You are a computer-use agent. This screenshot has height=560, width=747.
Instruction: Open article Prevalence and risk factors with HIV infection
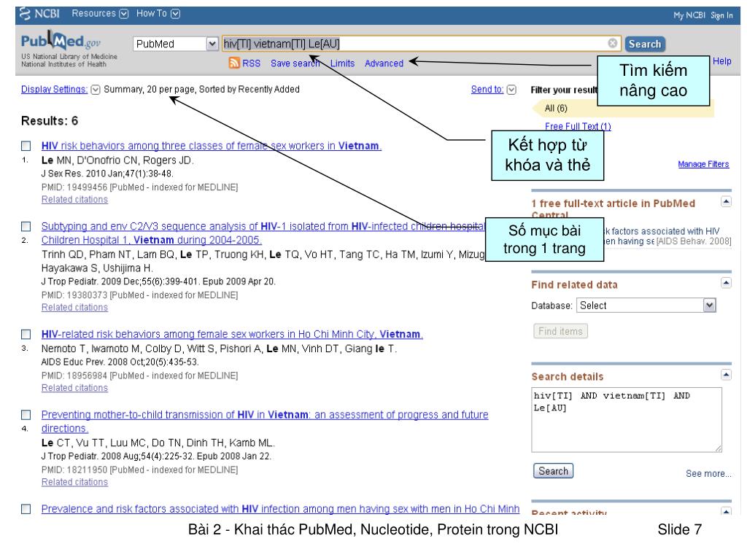pos(280,509)
